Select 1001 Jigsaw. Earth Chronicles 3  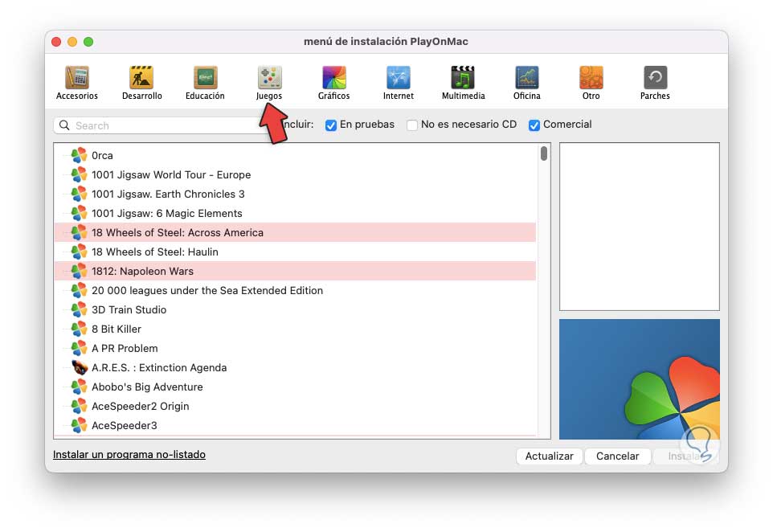pos(295,194)
